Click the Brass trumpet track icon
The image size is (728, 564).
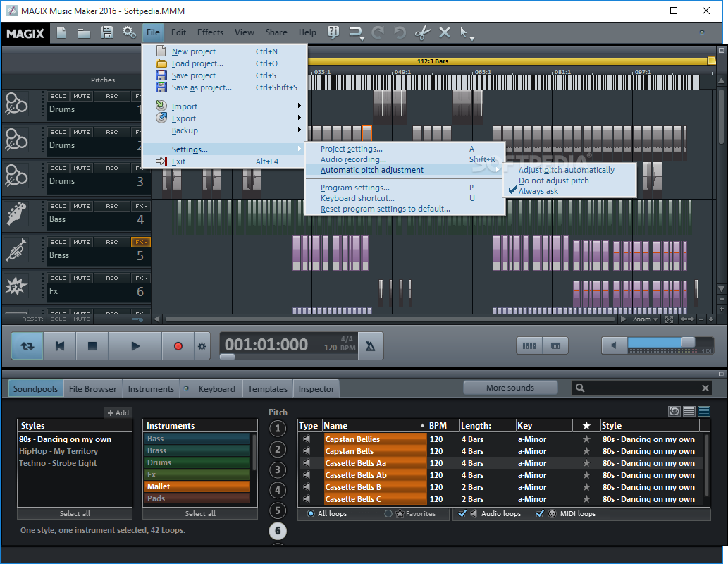tap(16, 250)
